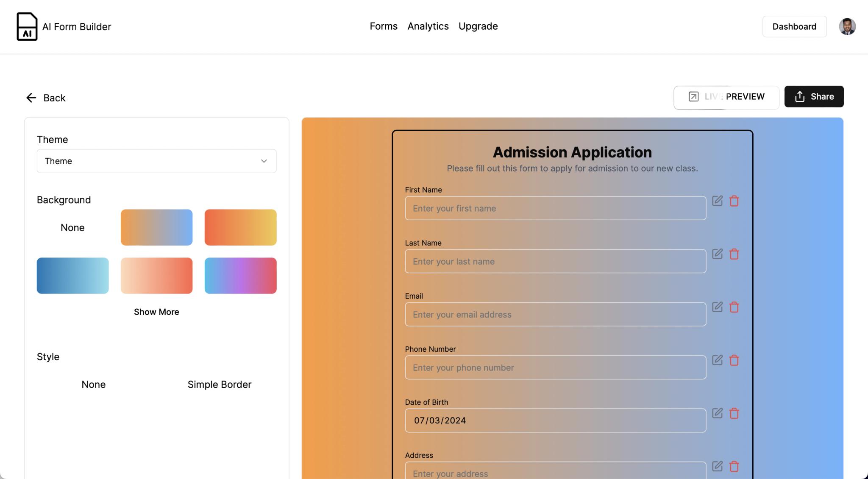Expand more backgrounds with Show More
Screen dimensions: 868x479
click(x=156, y=312)
